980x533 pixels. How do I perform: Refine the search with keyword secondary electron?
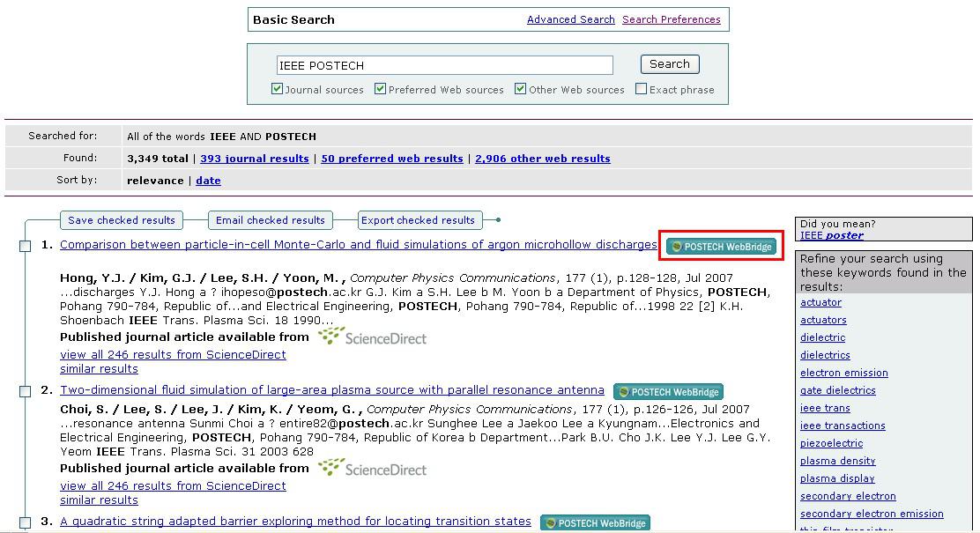tap(848, 496)
